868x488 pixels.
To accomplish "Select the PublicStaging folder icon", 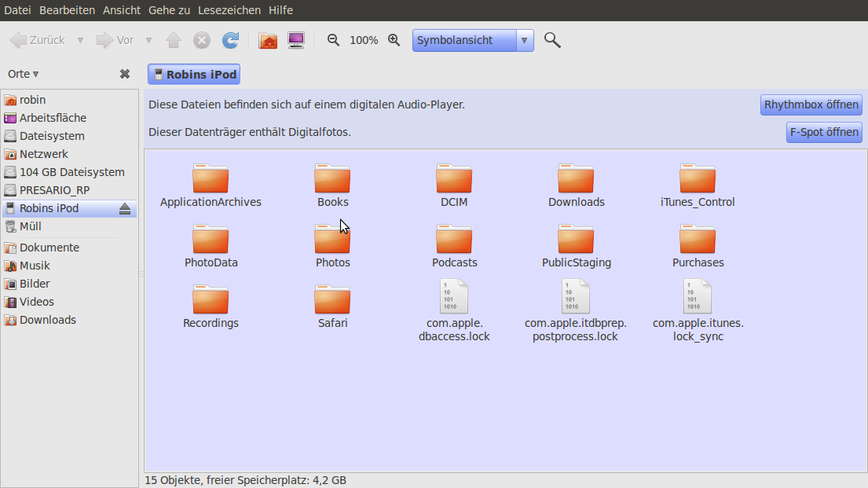I will tap(576, 239).
